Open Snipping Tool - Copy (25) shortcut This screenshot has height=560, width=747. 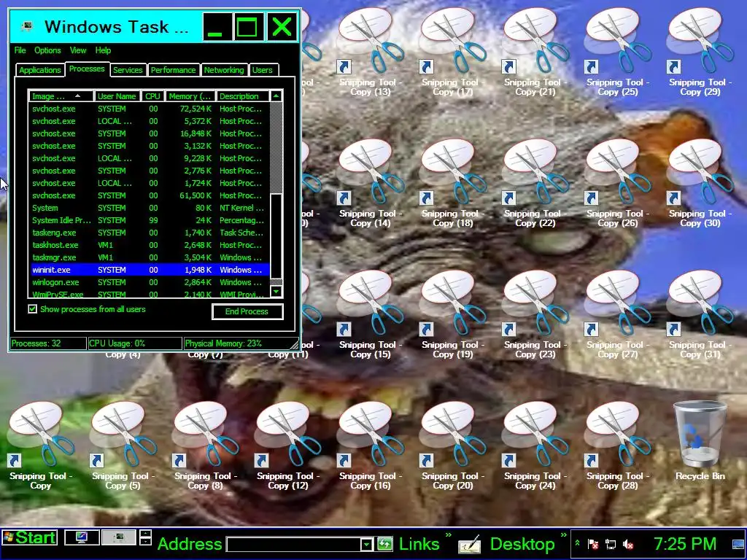pyautogui.click(x=617, y=52)
